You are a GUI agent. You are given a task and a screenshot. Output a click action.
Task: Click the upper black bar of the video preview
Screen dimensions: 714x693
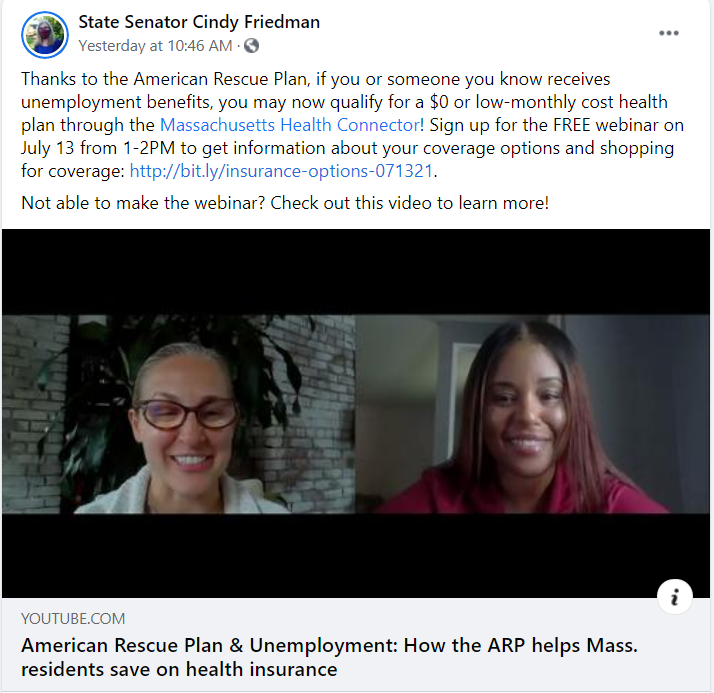coord(356,272)
